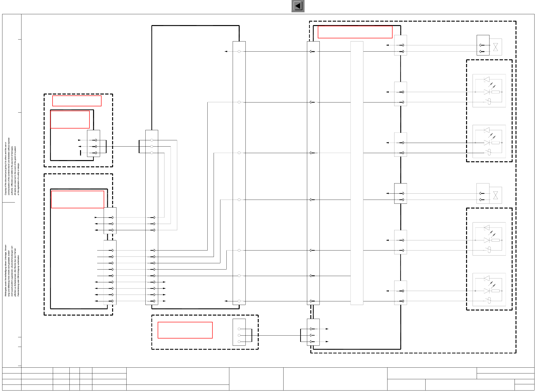Click the lower bowtie valve symbol at right
The image size is (536, 392).
(x=495, y=195)
